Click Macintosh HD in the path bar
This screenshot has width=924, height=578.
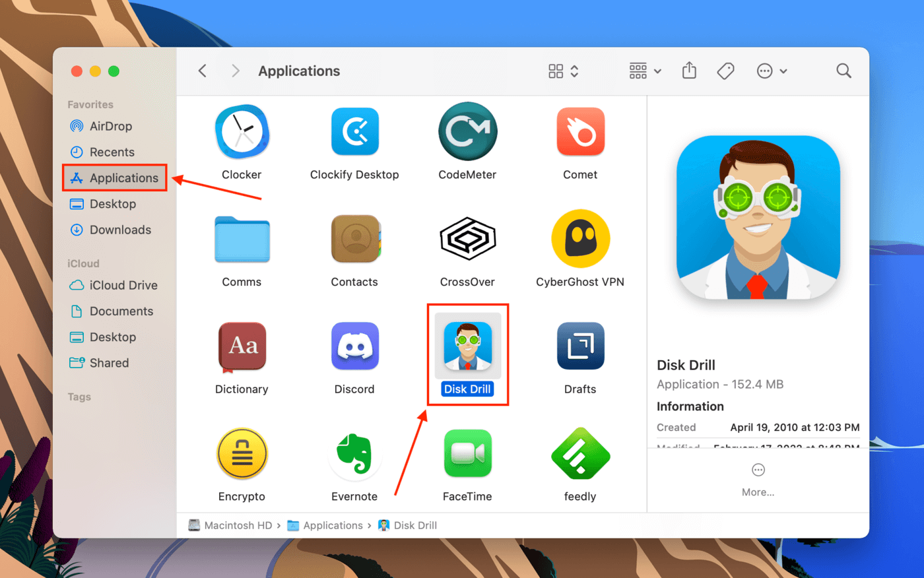(230, 525)
